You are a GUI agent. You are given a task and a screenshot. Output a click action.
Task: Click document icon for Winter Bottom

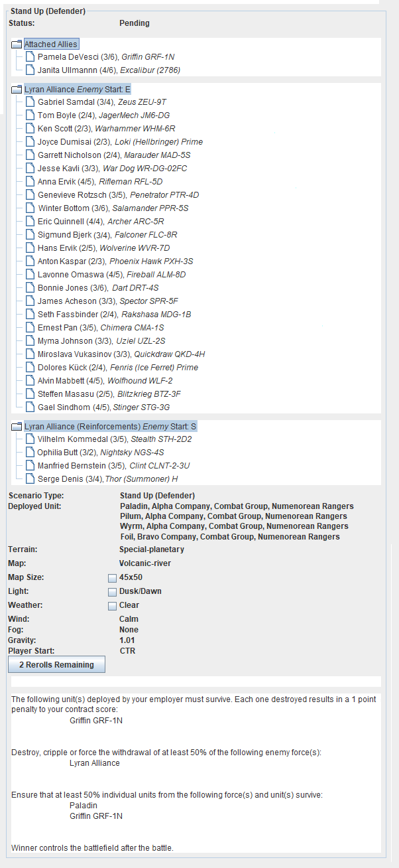click(x=30, y=208)
